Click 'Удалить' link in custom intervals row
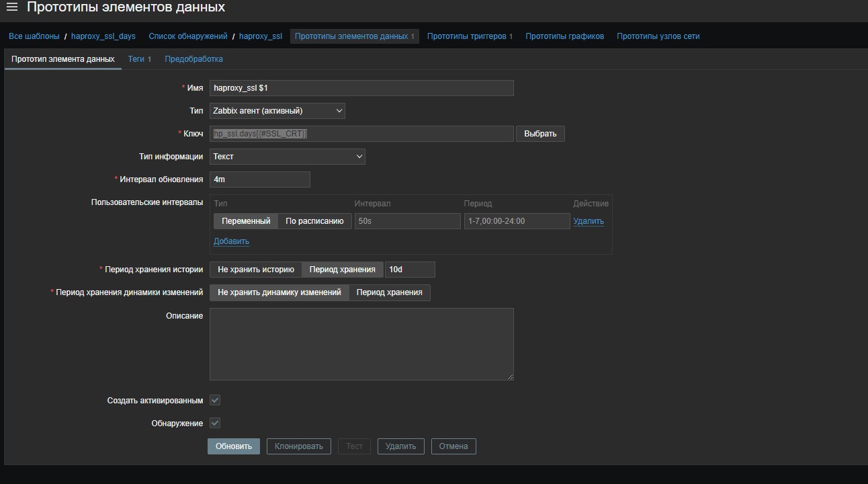 pos(589,221)
